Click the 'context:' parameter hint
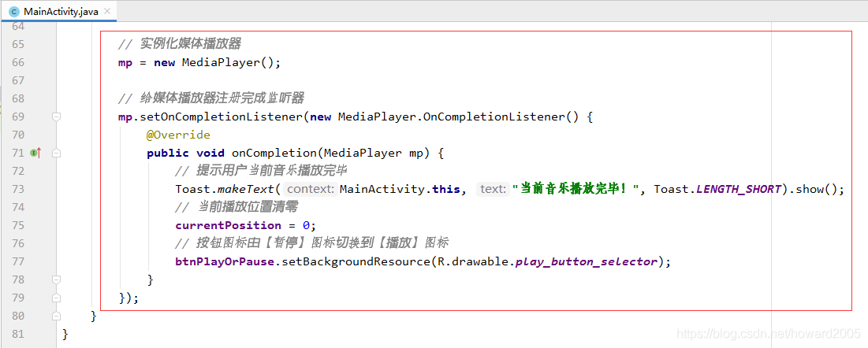The image size is (868, 348). click(311, 189)
